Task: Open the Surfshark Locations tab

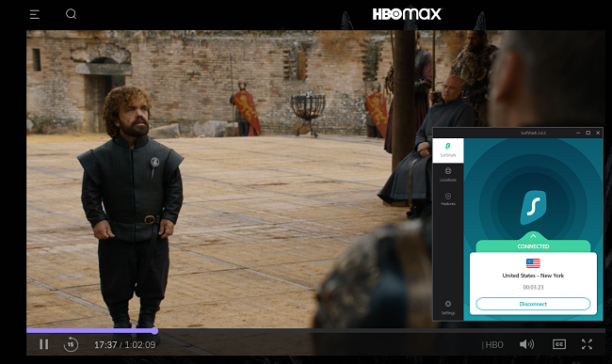Action: pos(448,174)
